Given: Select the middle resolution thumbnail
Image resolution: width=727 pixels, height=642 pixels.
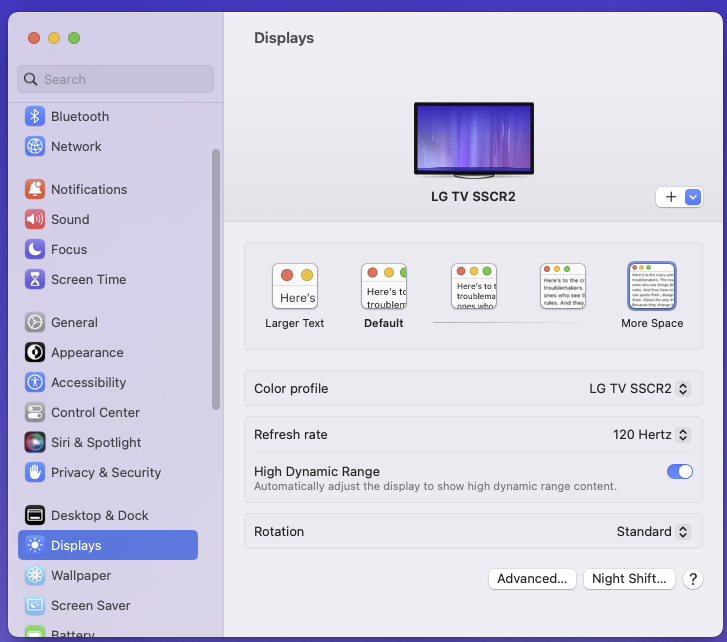Looking at the screenshot, I should point(474,286).
